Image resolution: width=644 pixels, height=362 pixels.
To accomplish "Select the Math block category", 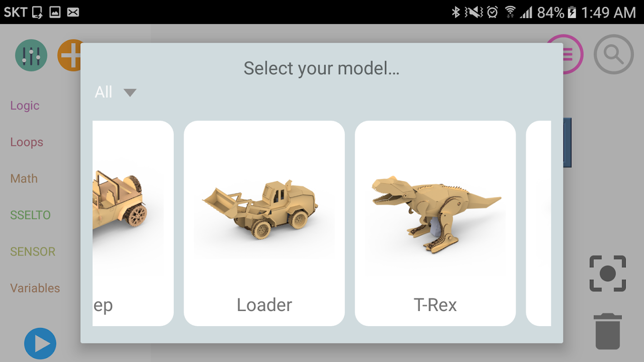I will (24, 179).
